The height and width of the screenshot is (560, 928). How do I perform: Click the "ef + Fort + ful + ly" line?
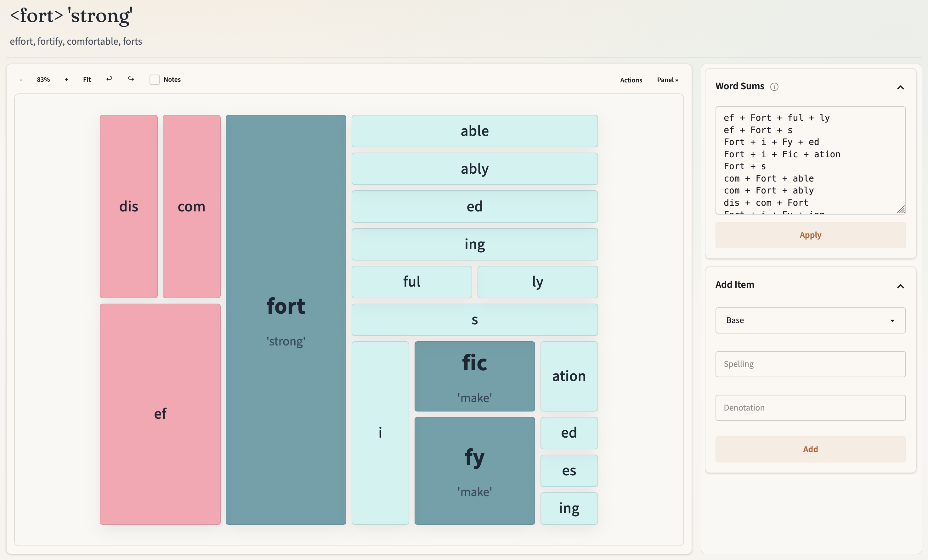[777, 118]
